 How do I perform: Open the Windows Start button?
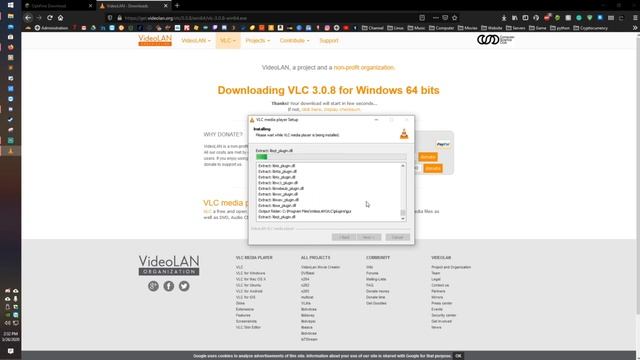tap(11, 5)
